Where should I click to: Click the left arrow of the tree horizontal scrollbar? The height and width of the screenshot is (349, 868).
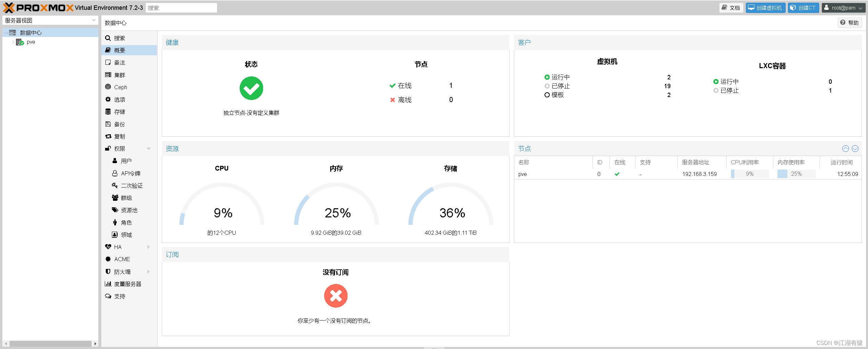coord(6,344)
